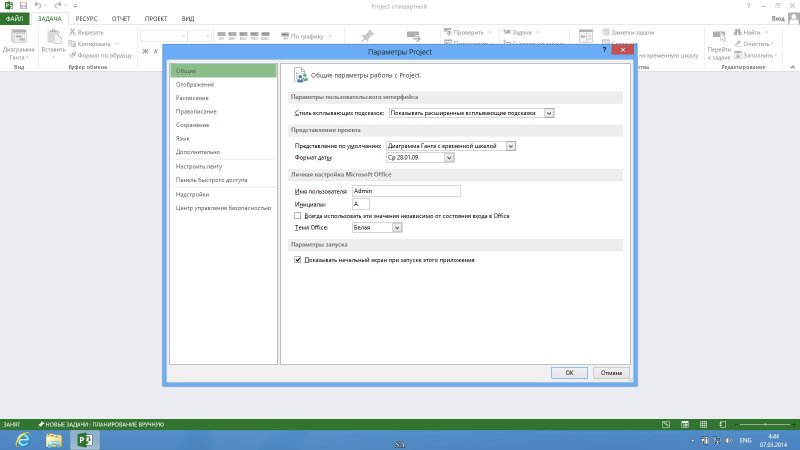800x450 pixels.
Task: Click the taskbar clock and date
Action: [773, 440]
